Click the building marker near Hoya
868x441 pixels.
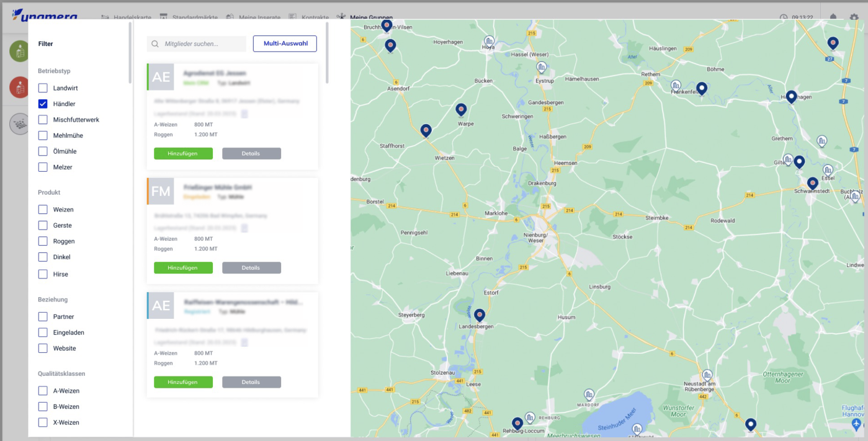[x=489, y=41]
